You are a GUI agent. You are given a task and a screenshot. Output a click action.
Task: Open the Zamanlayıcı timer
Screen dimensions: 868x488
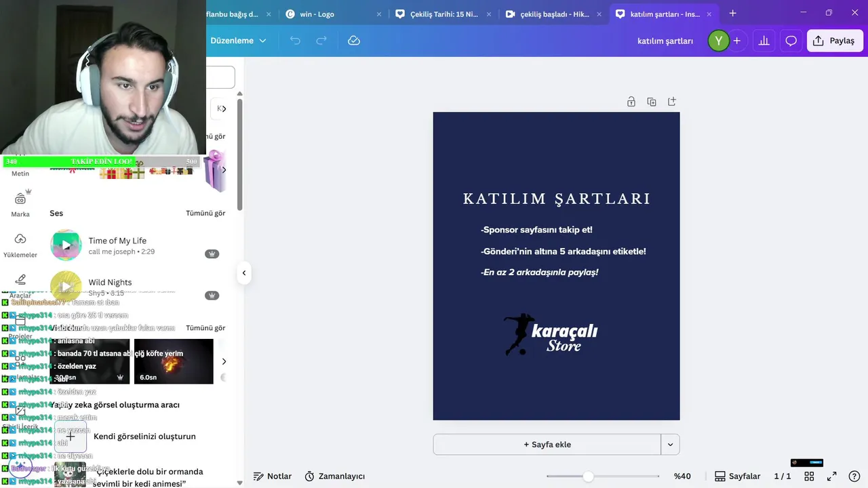tap(334, 476)
